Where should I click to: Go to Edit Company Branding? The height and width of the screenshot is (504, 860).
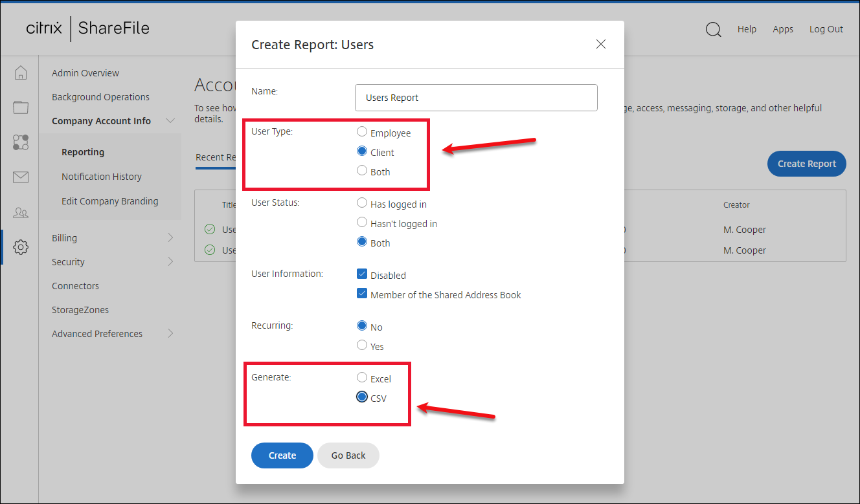coord(109,201)
